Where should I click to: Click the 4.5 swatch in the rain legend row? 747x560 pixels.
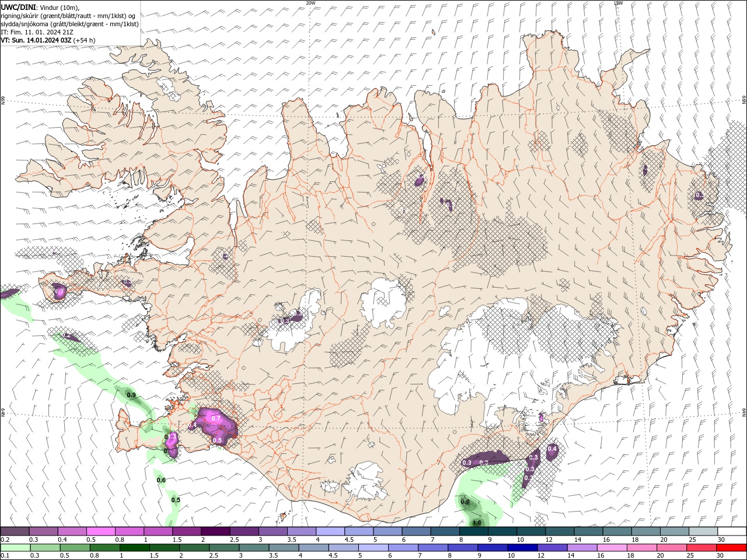(343, 548)
